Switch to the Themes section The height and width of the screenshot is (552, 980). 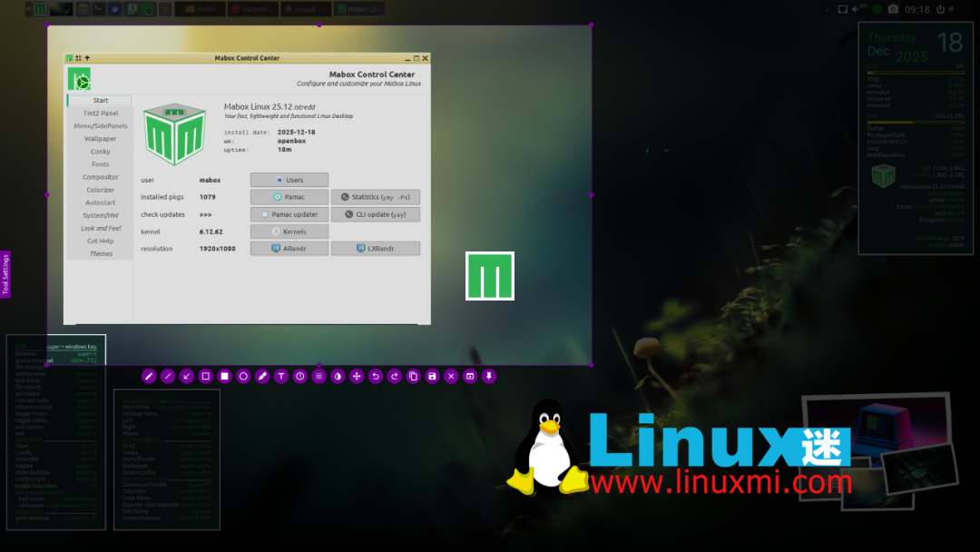click(x=99, y=253)
